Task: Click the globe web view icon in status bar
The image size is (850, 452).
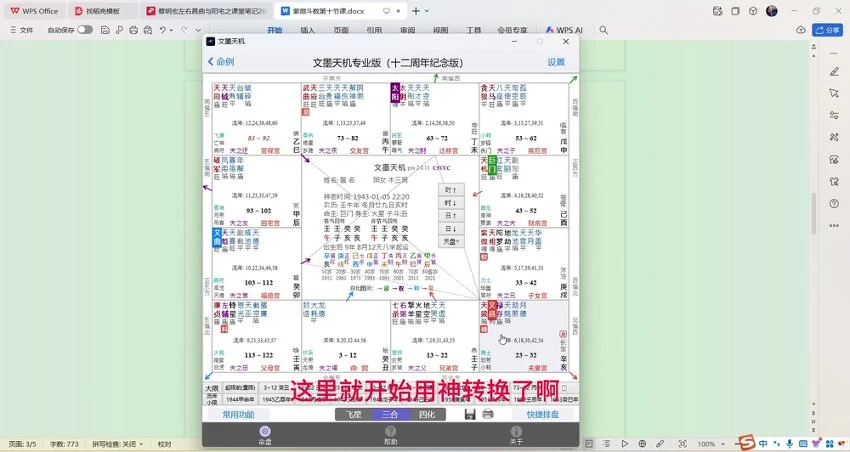Action: click(x=642, y=444)
